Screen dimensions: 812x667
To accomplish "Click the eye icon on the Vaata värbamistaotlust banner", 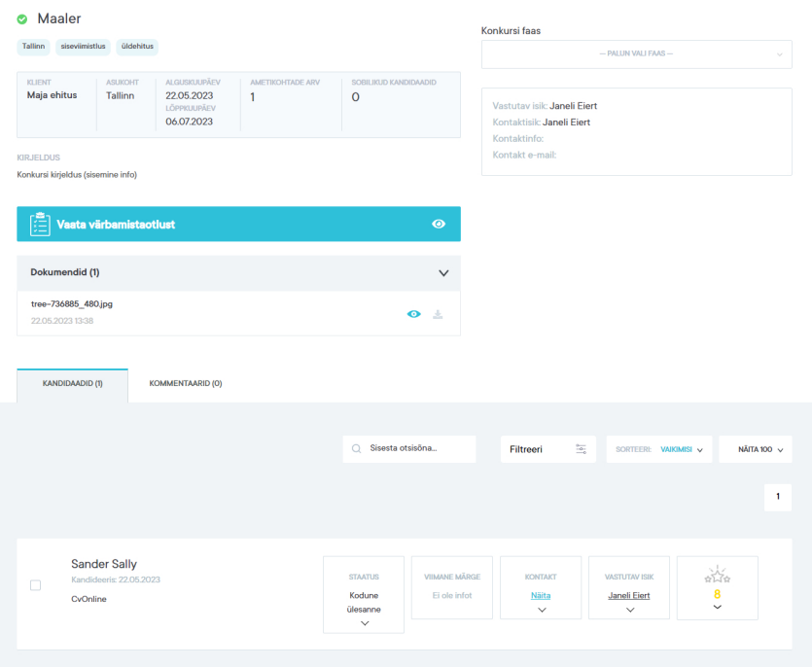I will click(x=439, y=224).
